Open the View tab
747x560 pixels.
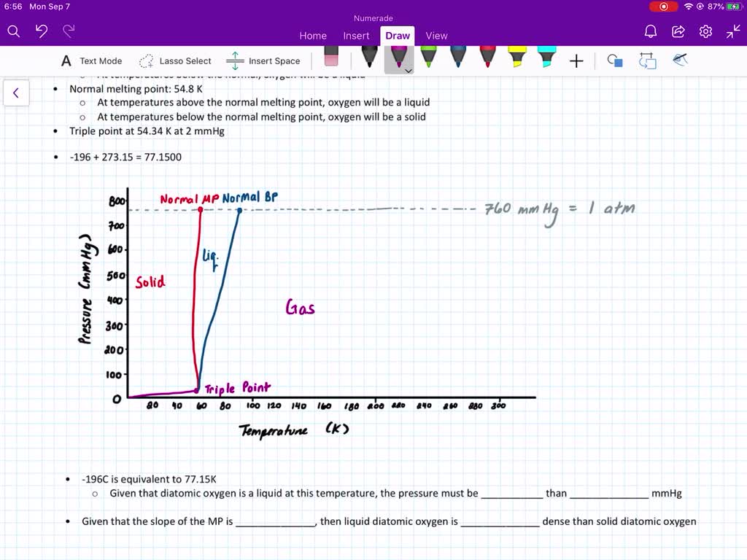coord(436,35)
